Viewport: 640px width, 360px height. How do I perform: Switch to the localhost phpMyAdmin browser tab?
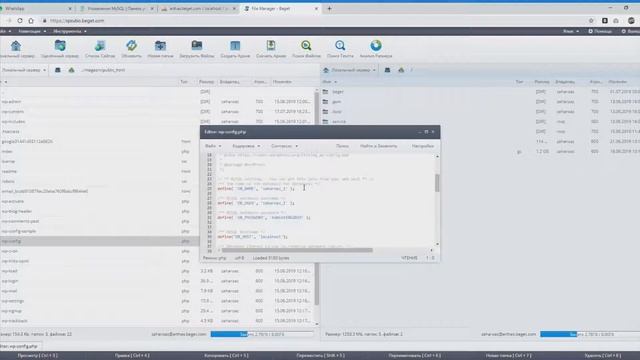tap(198, 9)
